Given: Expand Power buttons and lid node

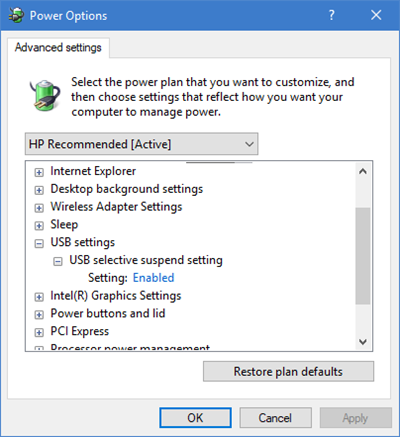Looking at the screenshot, I should (39, 315).
